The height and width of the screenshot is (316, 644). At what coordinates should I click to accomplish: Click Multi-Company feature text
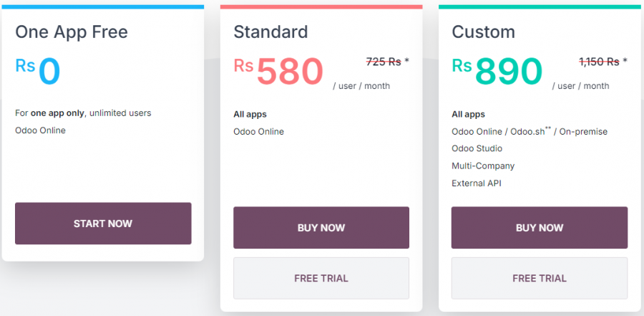pyautogui.click(x=483, y=166)
